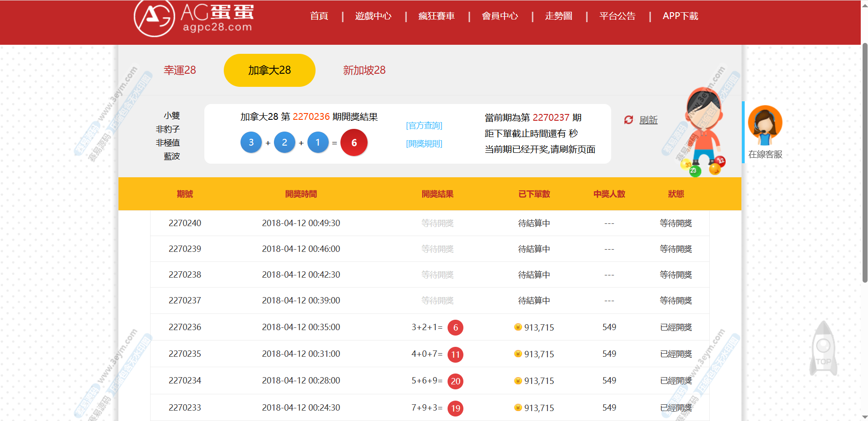Select the 新加坡28 tab
The width and height of the screenshot is (868, 421).
click(x=364, y=70)
